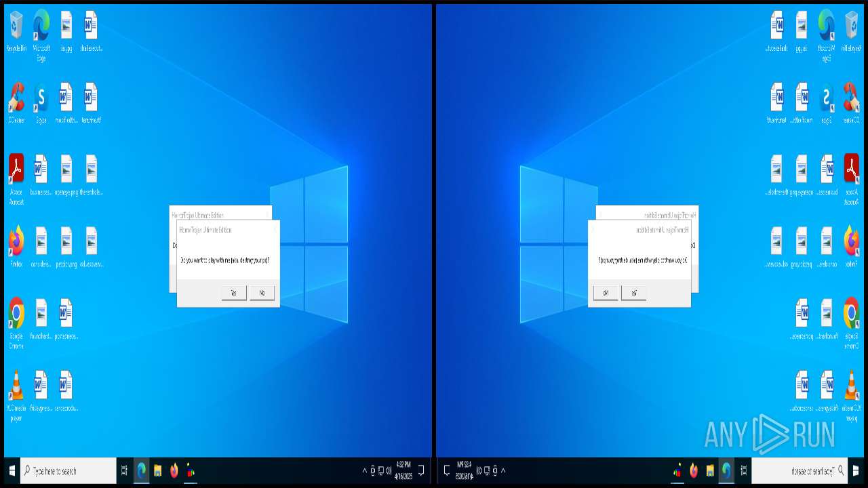Open notification center on unmirrored taskbar

point(421,470)
